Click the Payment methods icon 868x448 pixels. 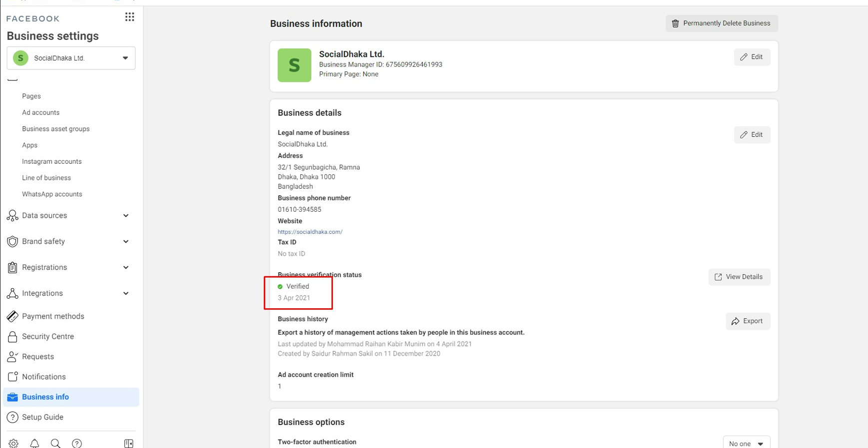[x=12, y=316]
